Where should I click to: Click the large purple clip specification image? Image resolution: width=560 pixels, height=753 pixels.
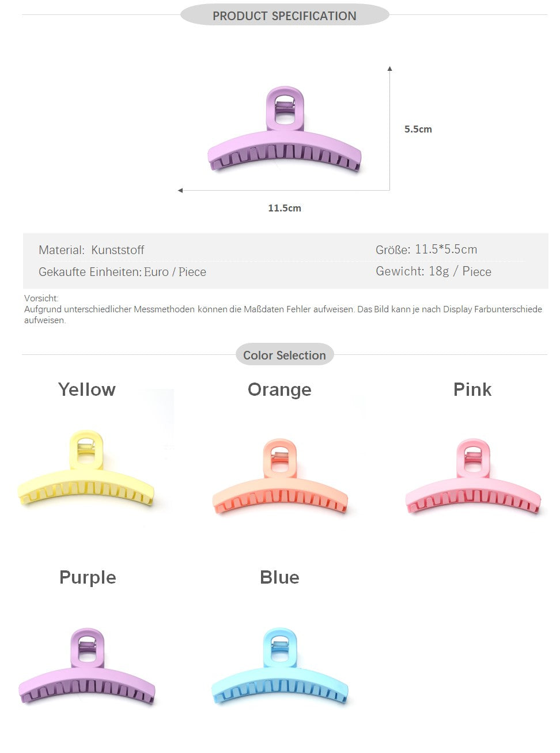285,131
